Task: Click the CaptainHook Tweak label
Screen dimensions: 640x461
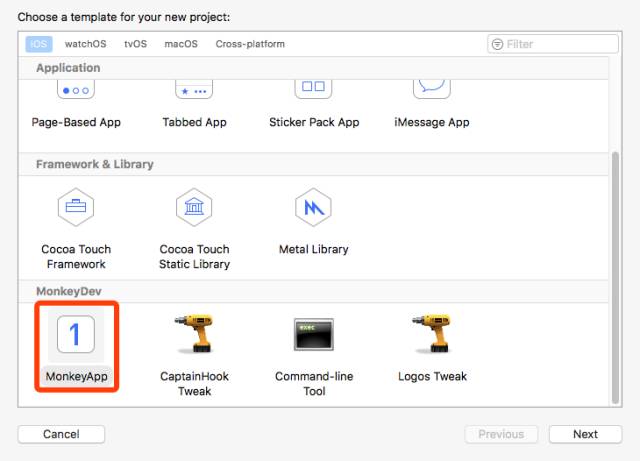Action: click(194, 383)
